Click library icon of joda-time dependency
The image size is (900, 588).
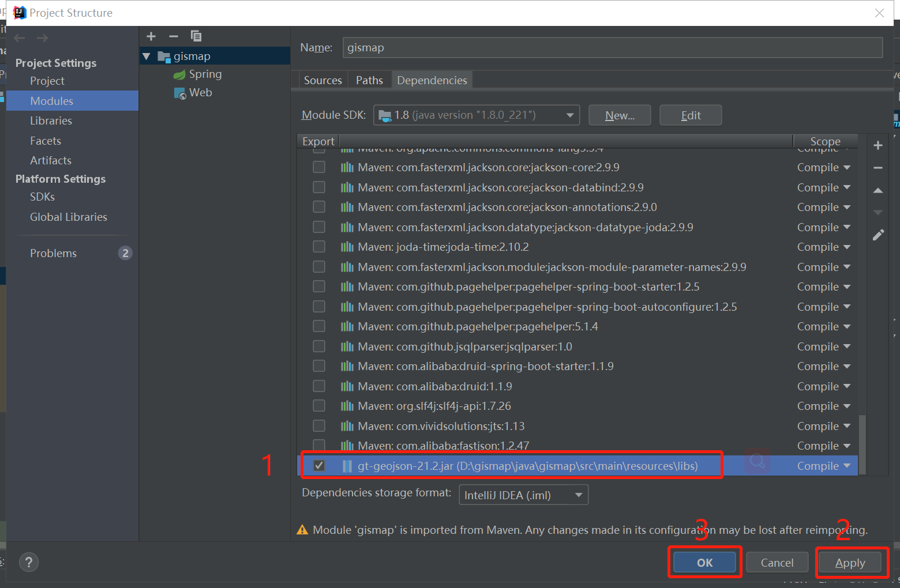point(347,247)
